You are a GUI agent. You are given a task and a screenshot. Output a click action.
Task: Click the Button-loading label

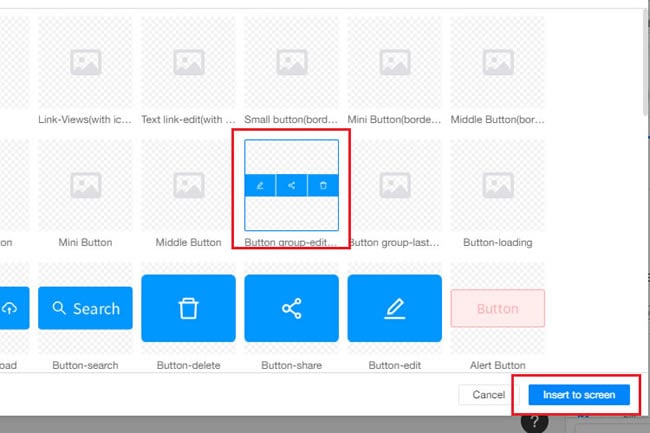point(497,242)
